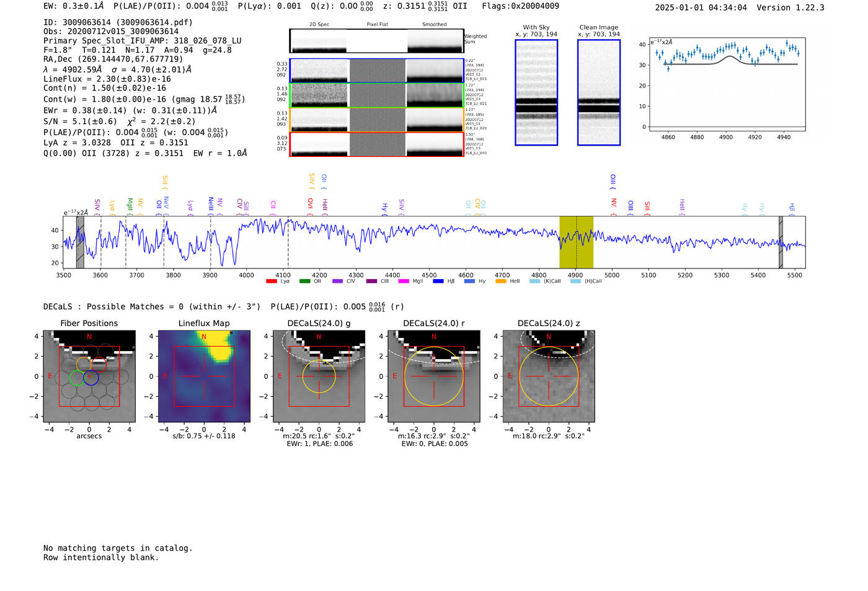Select the HeII orange legend swatch
The image size is (868, 591).
pyautogui.click(x=501, y=281)
